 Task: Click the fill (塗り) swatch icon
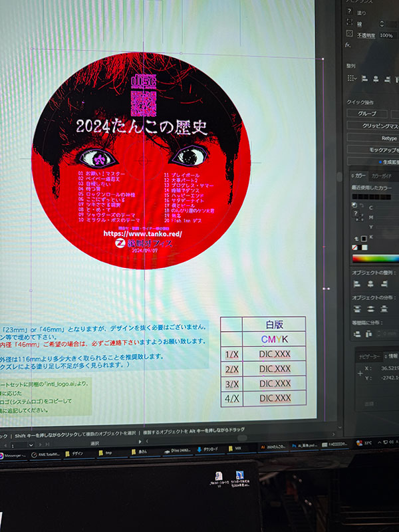(x=350, y=11)
